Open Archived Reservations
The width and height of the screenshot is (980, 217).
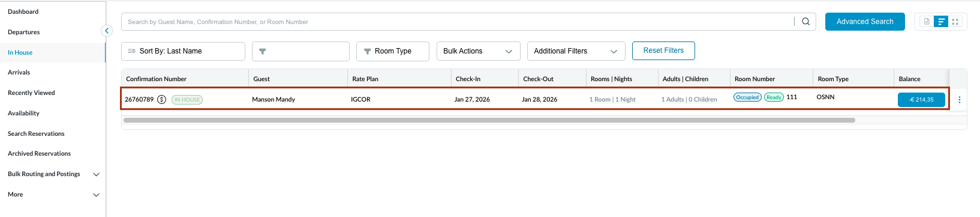39,153
